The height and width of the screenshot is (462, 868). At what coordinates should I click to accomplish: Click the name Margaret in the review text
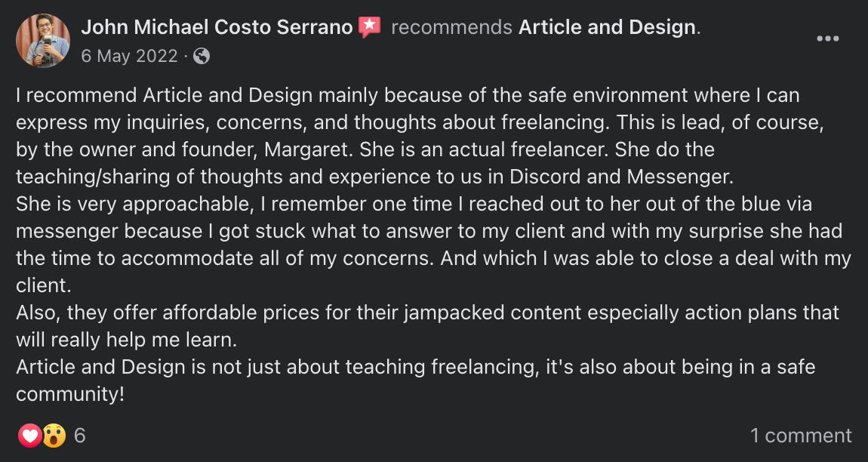[x=307, y=149]
